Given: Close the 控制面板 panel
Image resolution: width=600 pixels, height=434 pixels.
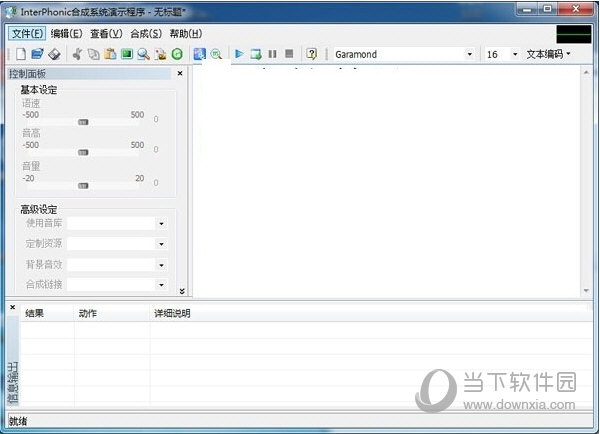Looking at the screenshot, I should pos(180,73).
